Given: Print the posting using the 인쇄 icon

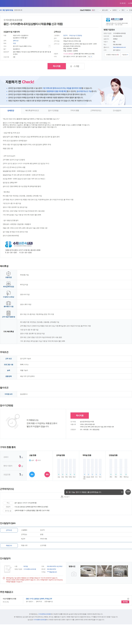Looking at the screenshot, I should pyautogui.click(x=129, y=10).
